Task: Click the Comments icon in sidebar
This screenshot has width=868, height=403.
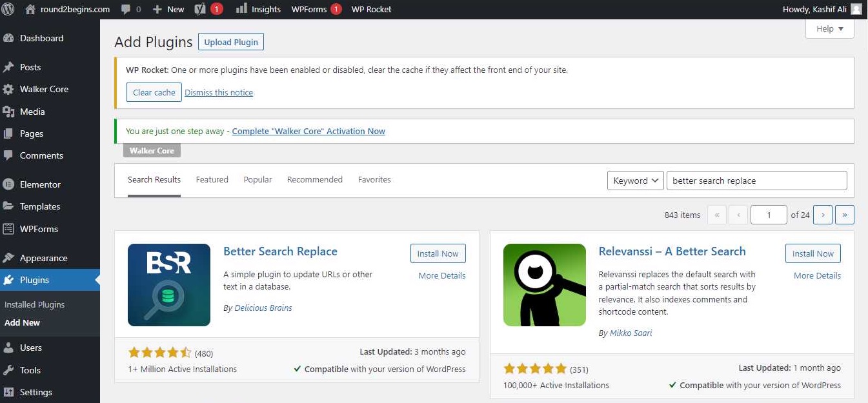Action: [9, 155]
